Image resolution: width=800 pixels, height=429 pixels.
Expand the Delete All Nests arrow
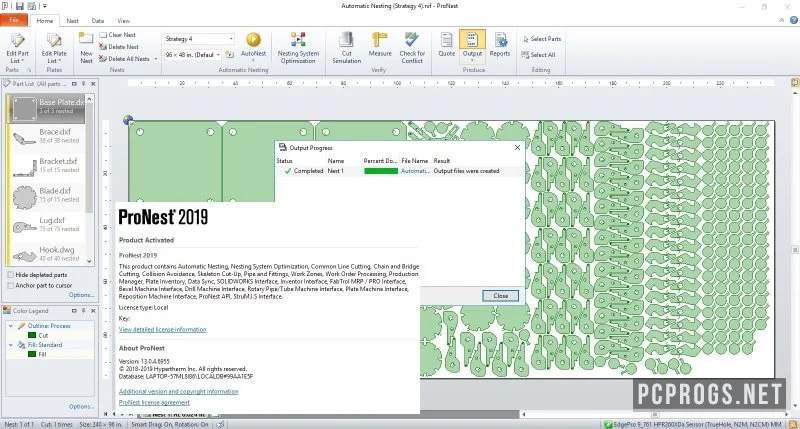pos(156,59)
